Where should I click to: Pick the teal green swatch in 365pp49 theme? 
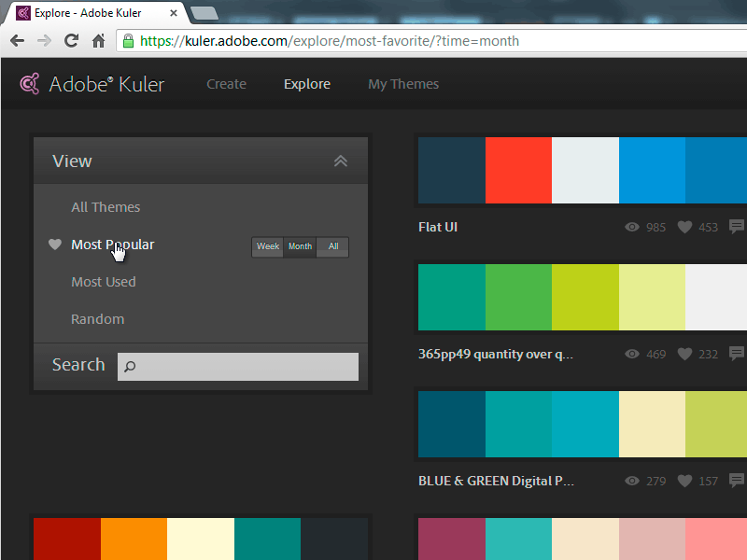[x=452, y=297]
